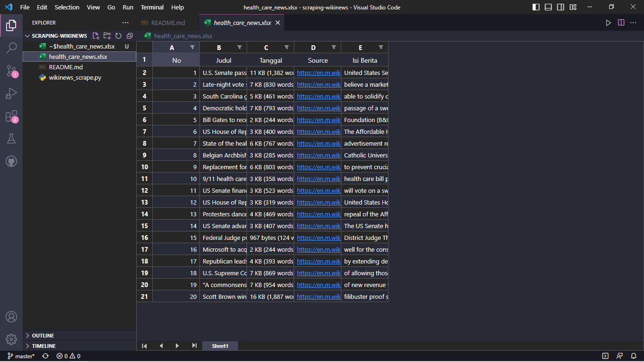Open the Testing view with the beaker icon

coord(11,138)
